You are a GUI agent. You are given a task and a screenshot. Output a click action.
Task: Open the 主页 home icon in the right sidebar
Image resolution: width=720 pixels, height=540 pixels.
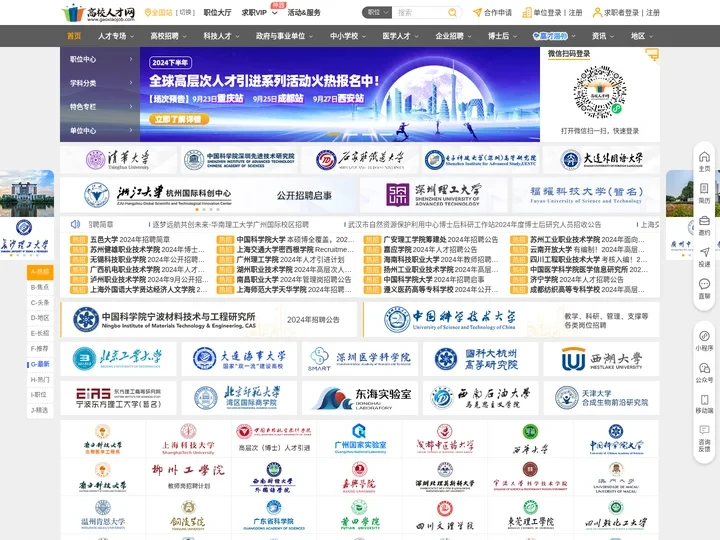click(x=704, y=157)
